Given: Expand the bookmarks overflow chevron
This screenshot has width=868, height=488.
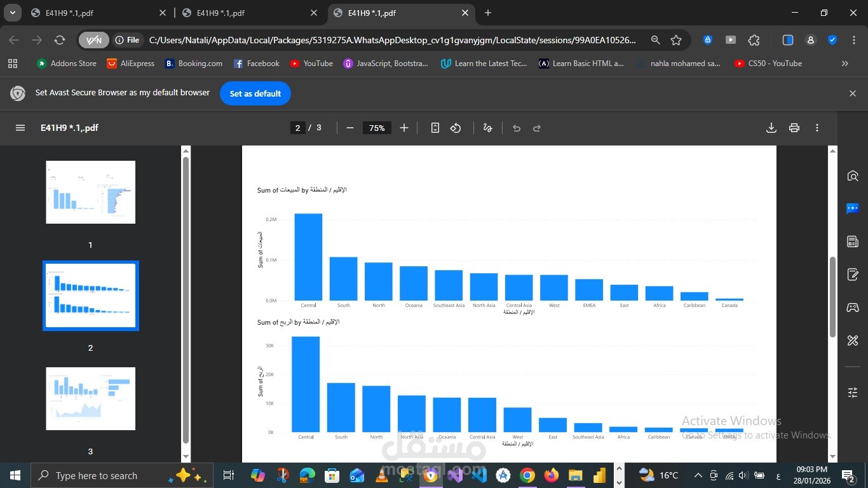Looking at the screenshot, I should [x=845, y=63].
